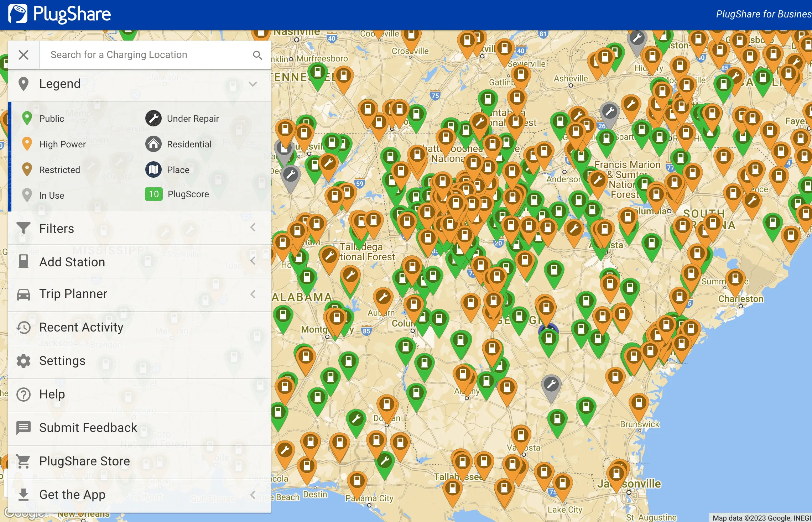Click the Map data ©2023 Google attribution
812x522 pixels.
(762, 518)
